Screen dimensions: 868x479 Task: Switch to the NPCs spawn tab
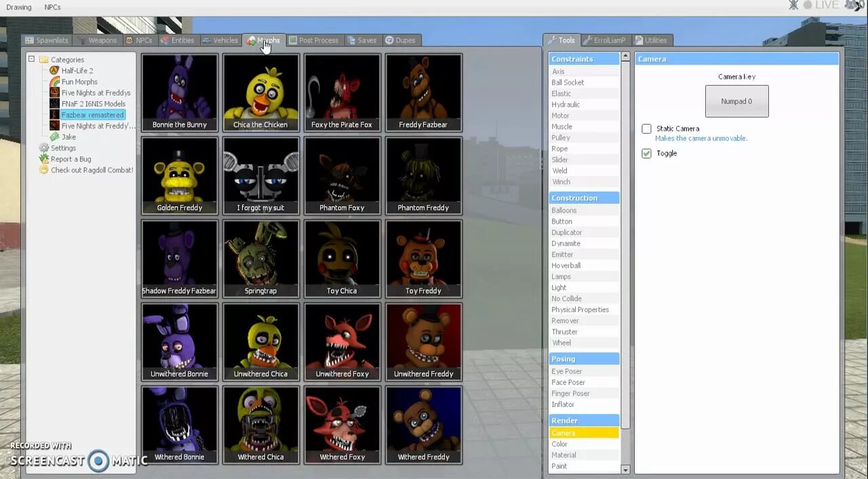point(139,40)
